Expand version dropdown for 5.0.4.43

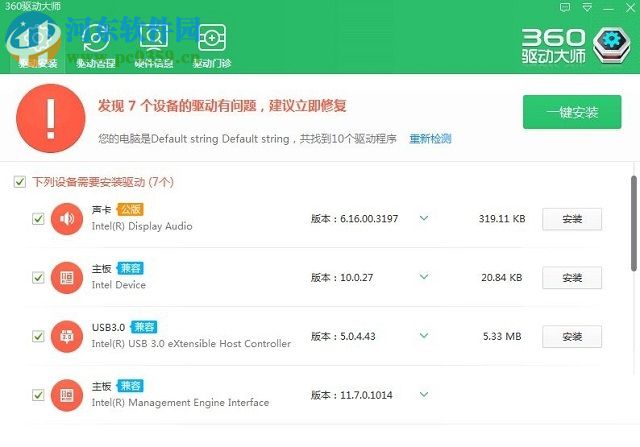click(424, 336)
